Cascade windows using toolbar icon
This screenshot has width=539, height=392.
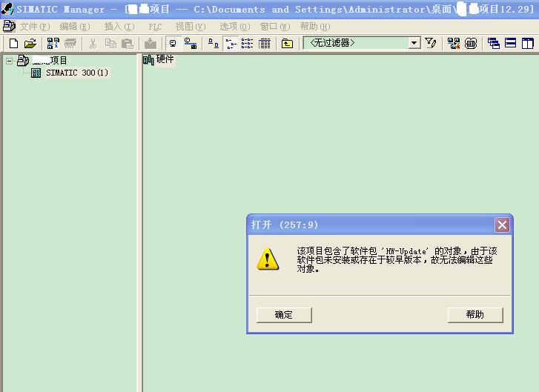tap(493, 44)
